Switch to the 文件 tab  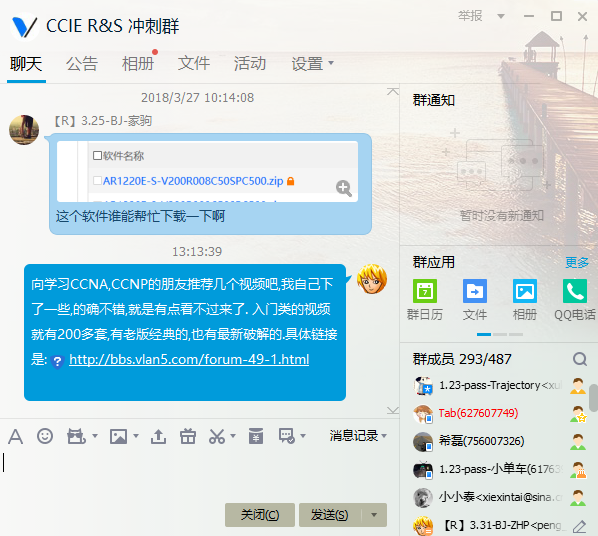(194, 63)
